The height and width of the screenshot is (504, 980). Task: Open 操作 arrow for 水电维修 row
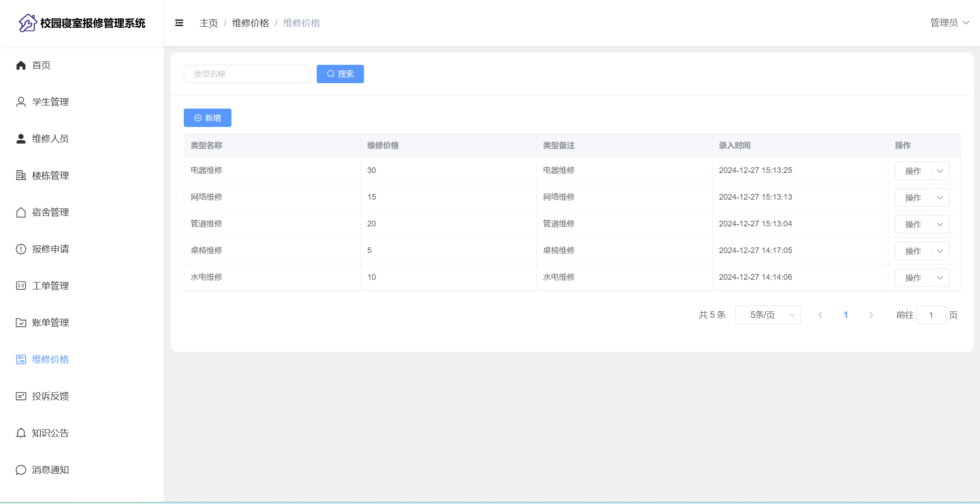(940, 278)
